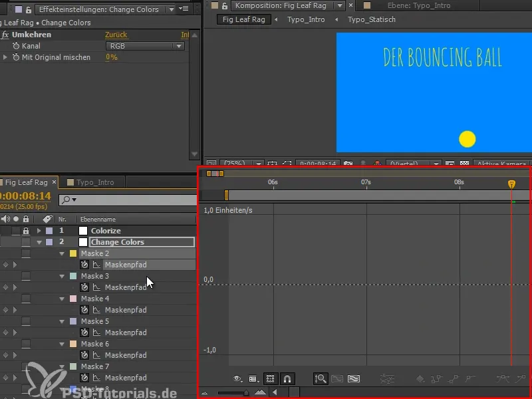Include Maske 5 Maskenpfad in graph editor set
The width and height of the screenshot is (532, 399).
tap(96, 332)
